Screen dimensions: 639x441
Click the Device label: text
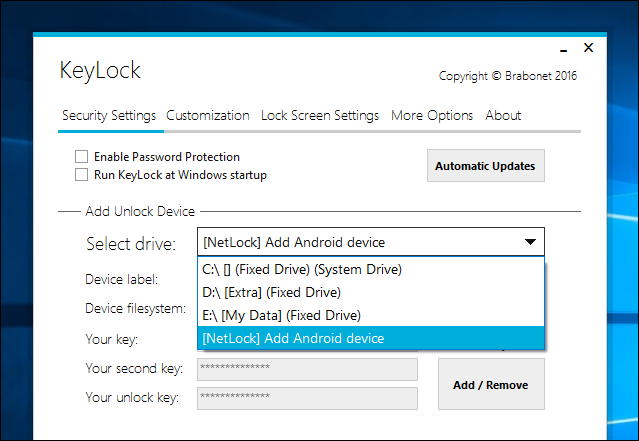click(121, 280)
